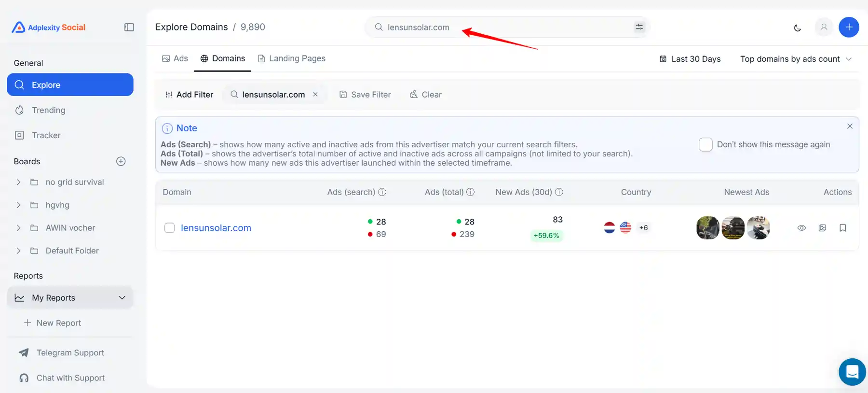The height and width of the screenshot is (393, 868).
Task: Expand the AWIN vocher board
Action: pos(18,228)
